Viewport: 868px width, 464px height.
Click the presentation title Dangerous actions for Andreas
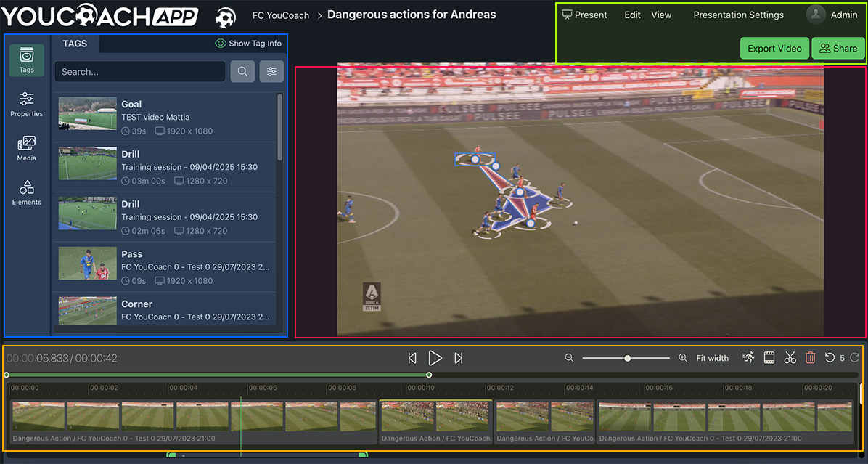click(412, 15)
